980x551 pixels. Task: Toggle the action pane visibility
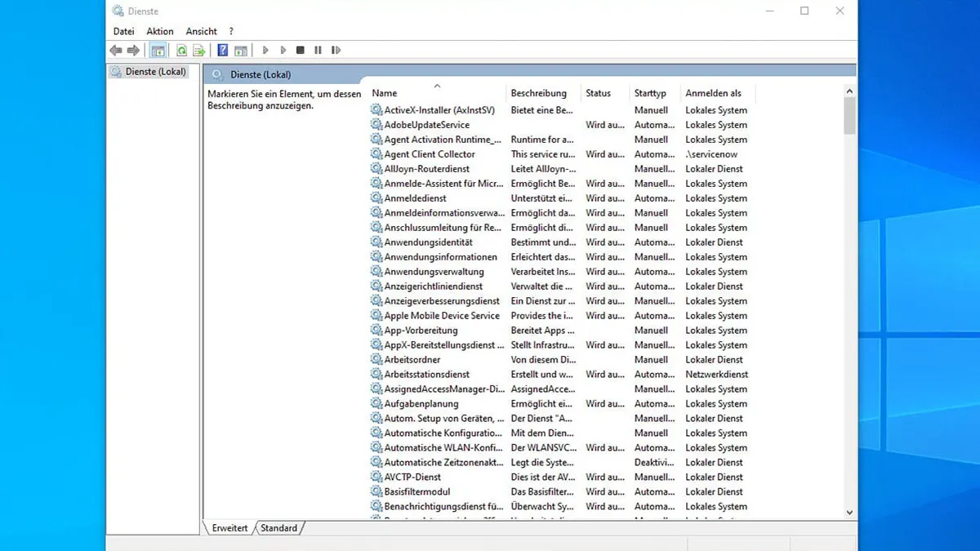(242, 50)
